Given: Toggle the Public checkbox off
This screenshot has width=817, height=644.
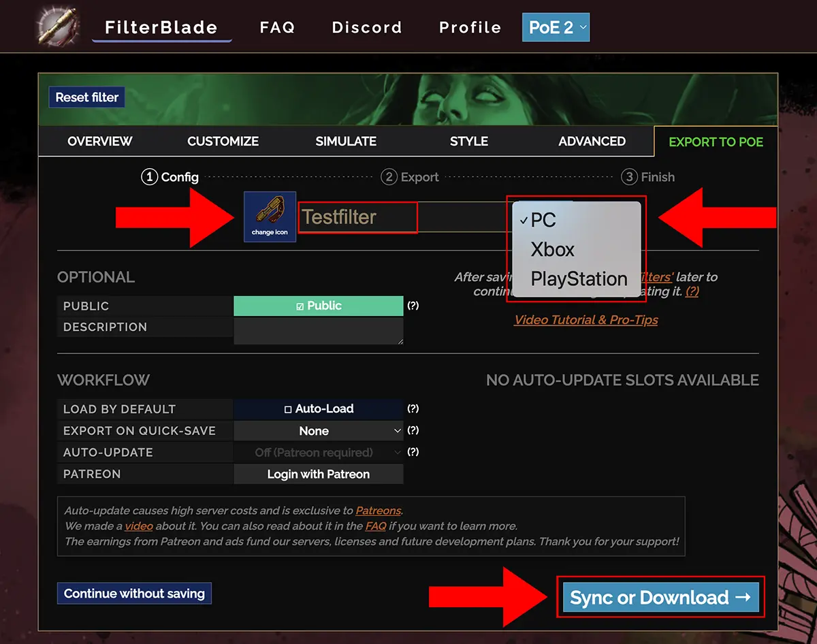Looking at the screenshot, I should click(x=318, y=306).
